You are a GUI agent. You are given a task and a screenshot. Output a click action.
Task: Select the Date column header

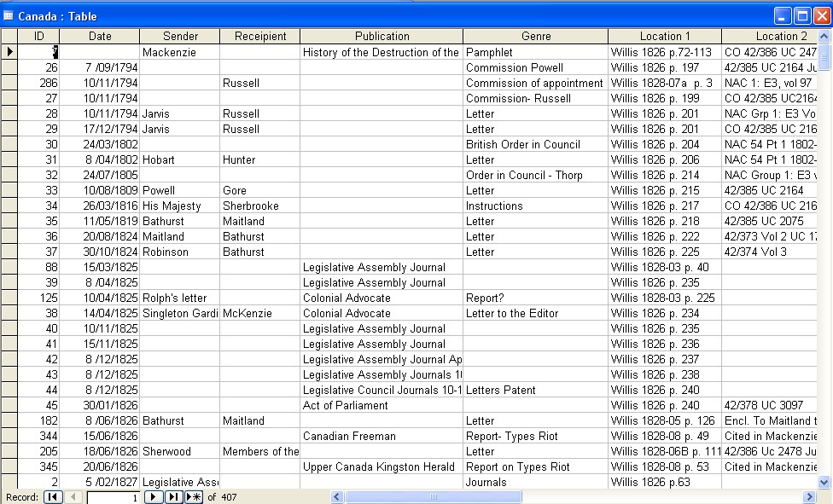coord(100,36)
